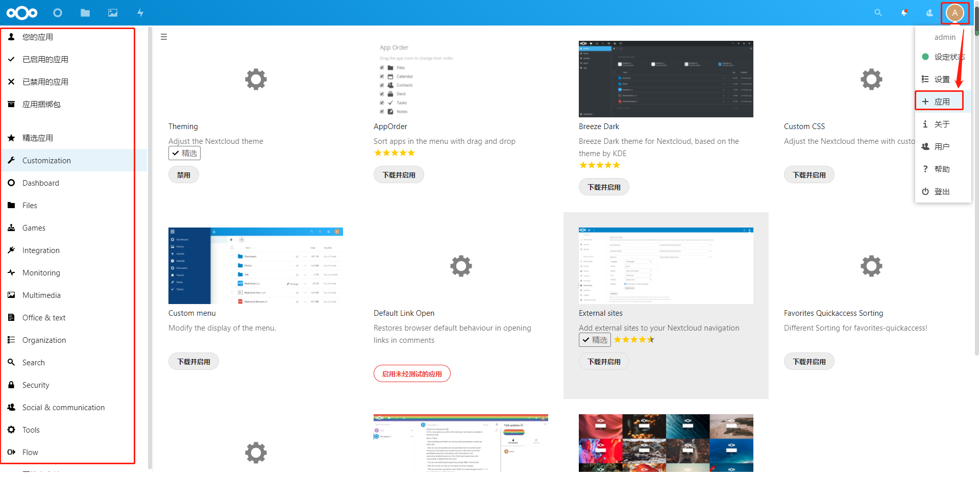Viewport: 980px width, 478px height.
Task: Open Files via the top bar folder icon
Action: point(85,13)
